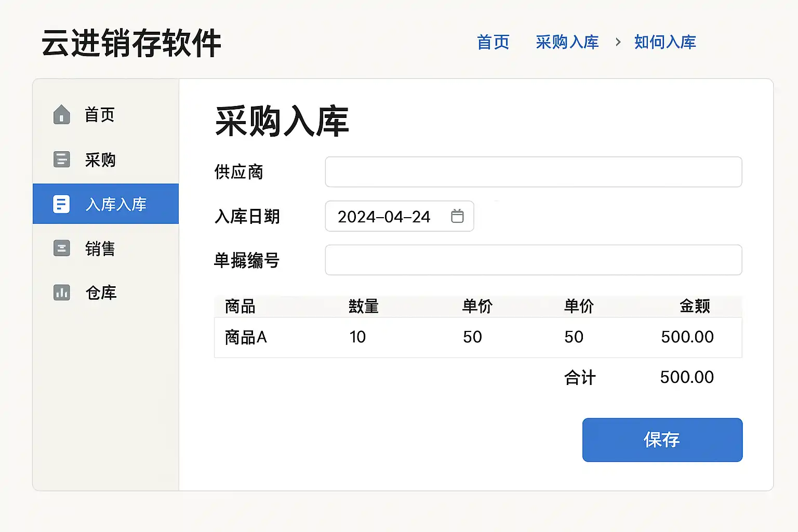Click the 金额 column header

click(x=695, y=307)
